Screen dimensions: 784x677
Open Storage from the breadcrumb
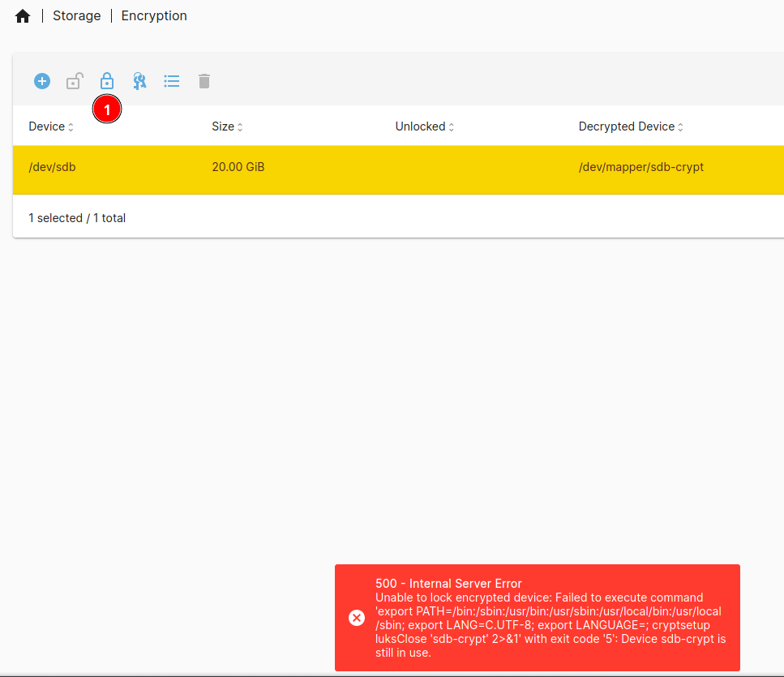pyautogui.click(x=76, y=15)
